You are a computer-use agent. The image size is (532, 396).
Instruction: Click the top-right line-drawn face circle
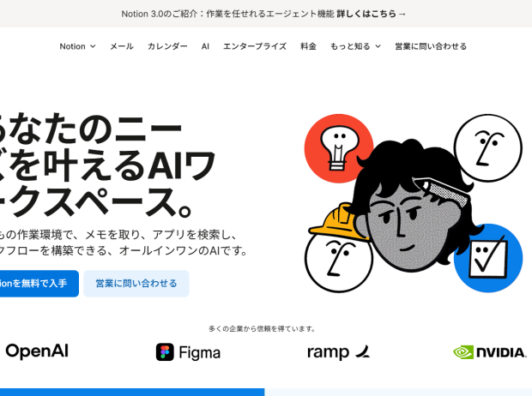pyautogui.click(x=488, y=147)
